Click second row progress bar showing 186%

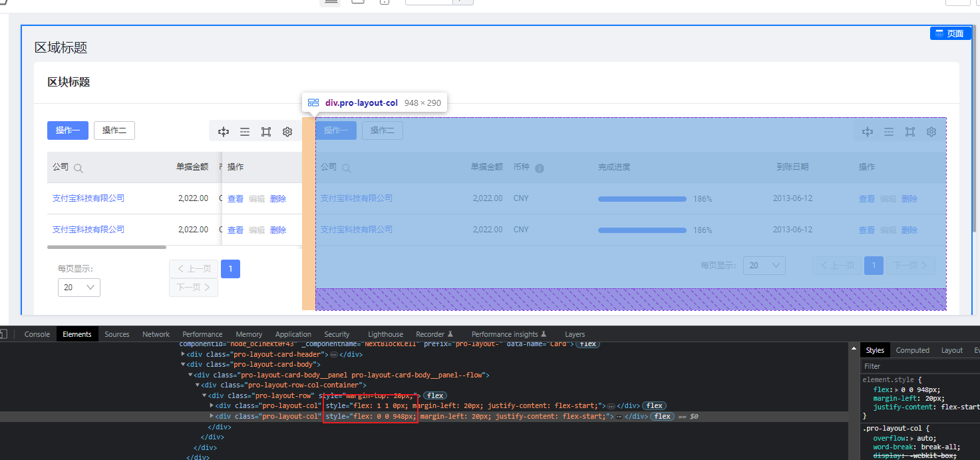tap(642, 230)
